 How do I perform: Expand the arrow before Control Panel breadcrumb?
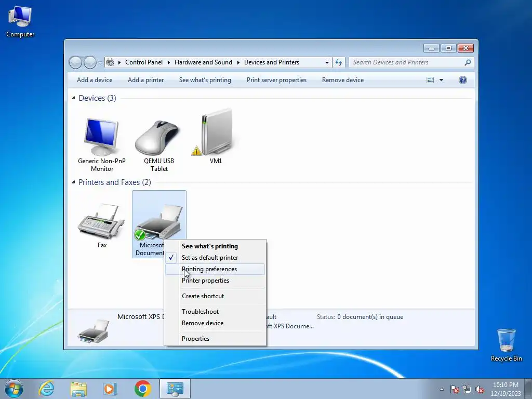[x=119, y=62]
